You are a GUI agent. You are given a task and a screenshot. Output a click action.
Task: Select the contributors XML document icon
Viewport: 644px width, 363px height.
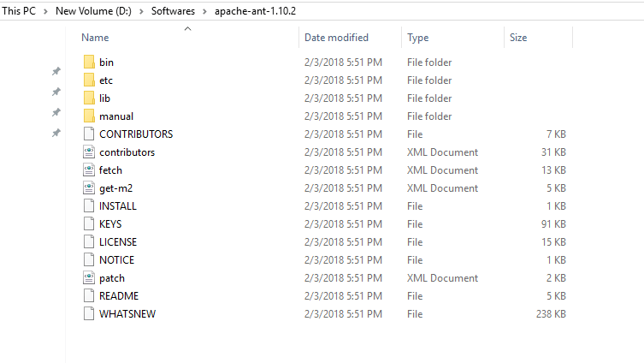pyautogui.click(x=90, y=152)
